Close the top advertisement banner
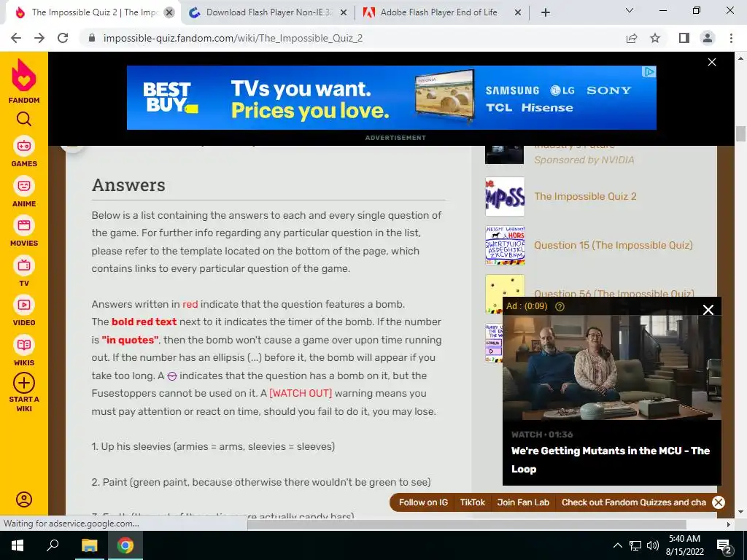Image resolution: width=747 pixels, height=560 pixels. point(712,63)
